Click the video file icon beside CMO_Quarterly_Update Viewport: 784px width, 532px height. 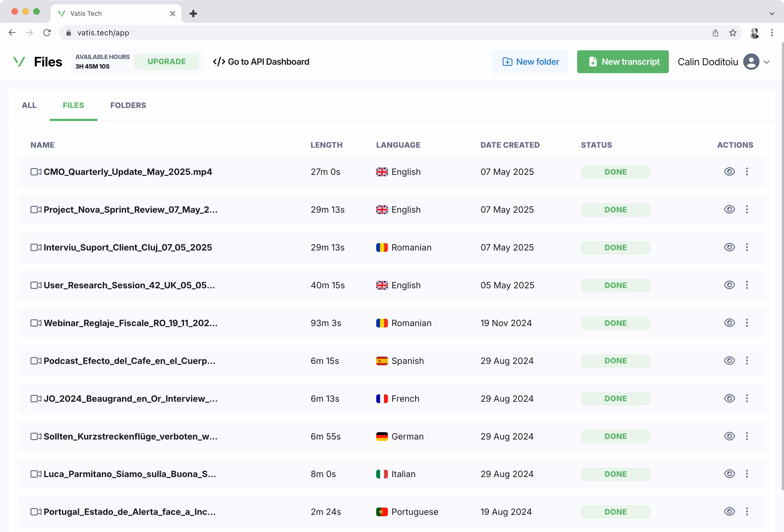pos(36,172)
